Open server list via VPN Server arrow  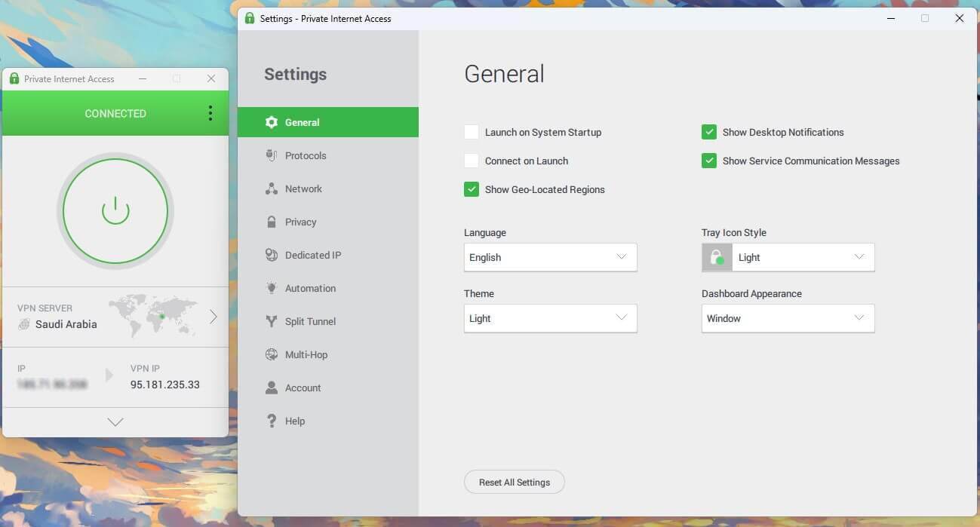pos(213,317)
